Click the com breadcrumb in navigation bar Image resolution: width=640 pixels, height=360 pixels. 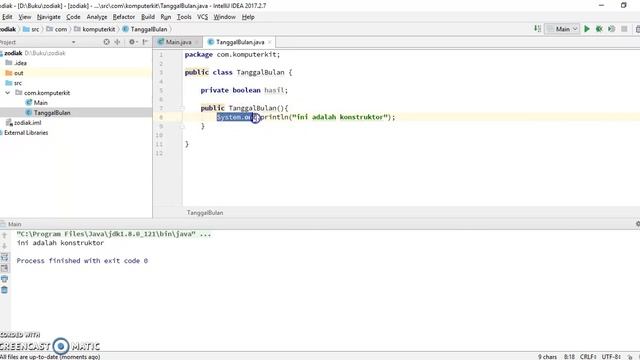pos(57,29)
